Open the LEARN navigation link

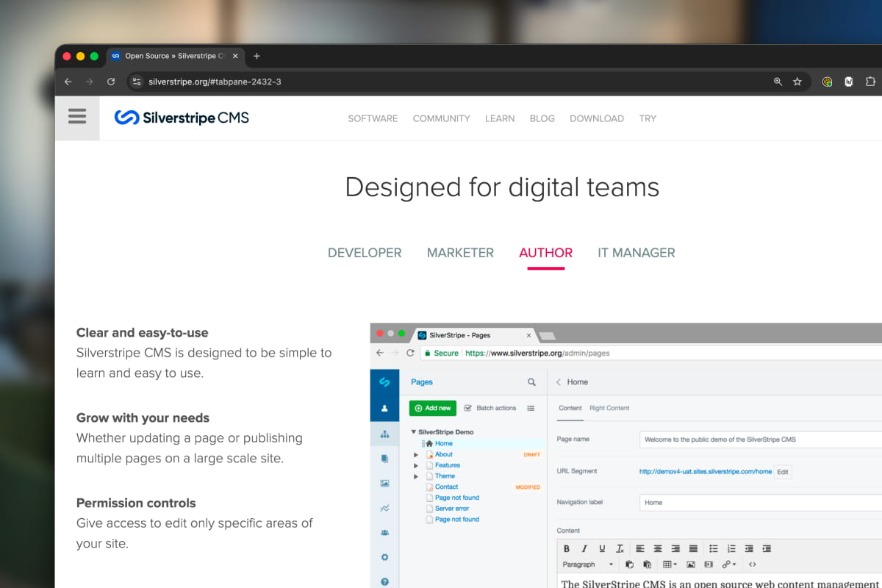coord(500,118)
